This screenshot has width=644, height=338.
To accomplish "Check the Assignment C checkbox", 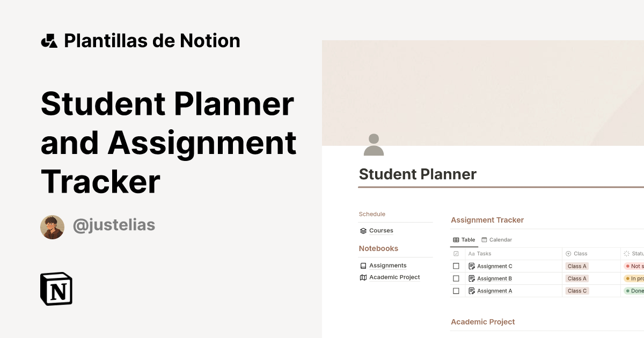I will 456,266.
